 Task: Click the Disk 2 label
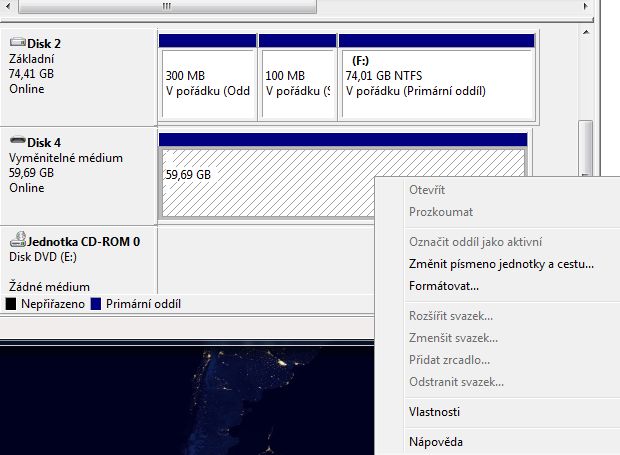(x=44, y=43)
